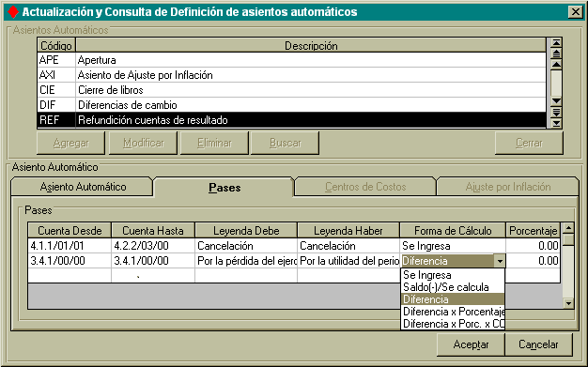Image resolution: width=588 pixels, height=367 pixels.
Task: Select the 'Asiento de Ajuste por Inflación' row
Action: [292, 75]
